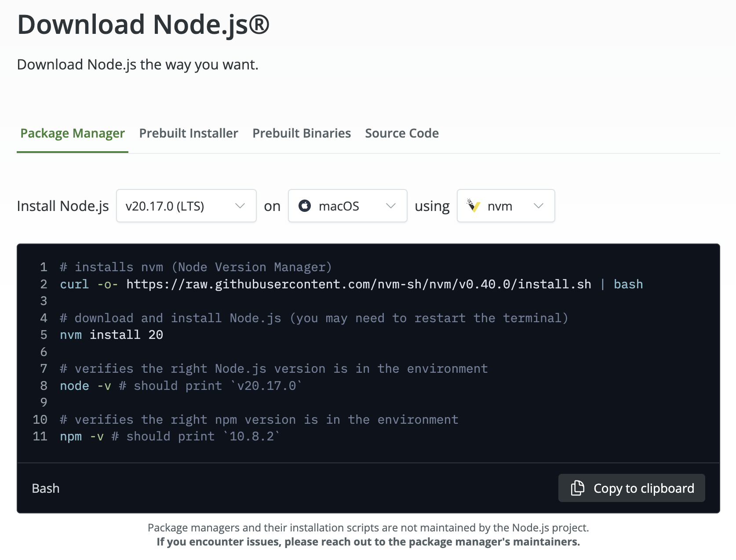Click the '# download and install Node.js' comment
This screenshot has height=560, width=736.
(314, 318)
